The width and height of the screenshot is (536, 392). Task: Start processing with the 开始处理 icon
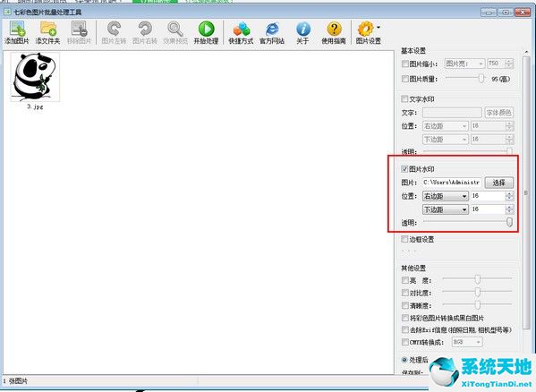pyautogui.click(x=206, y=29)
